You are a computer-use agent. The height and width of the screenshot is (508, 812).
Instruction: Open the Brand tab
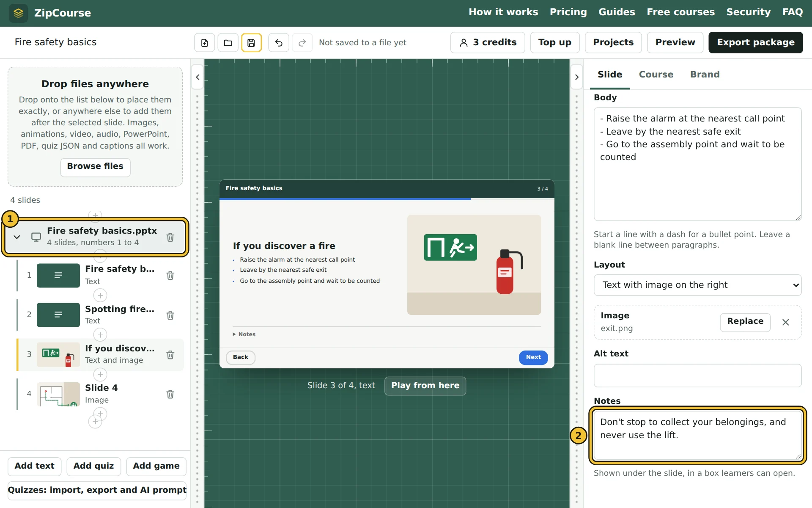705,75
